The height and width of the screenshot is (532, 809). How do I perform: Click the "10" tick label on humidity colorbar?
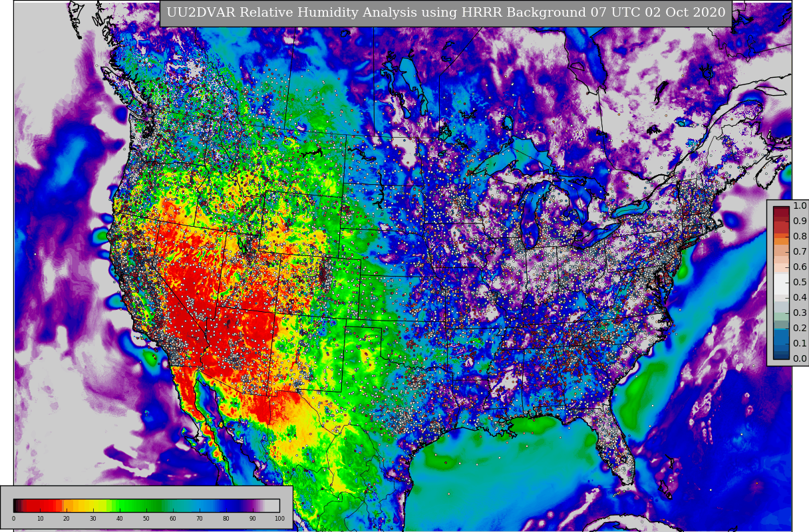[x=40, y=519]
